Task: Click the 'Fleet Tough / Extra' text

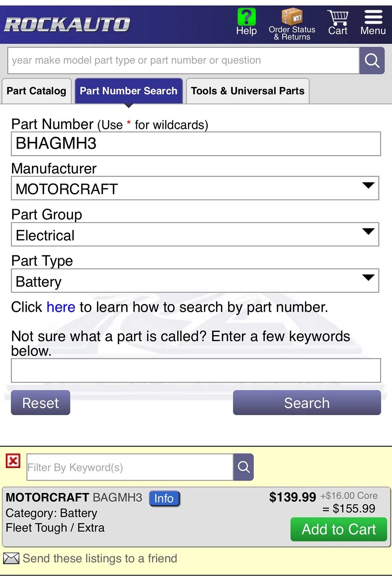Action: click(55, 528)
